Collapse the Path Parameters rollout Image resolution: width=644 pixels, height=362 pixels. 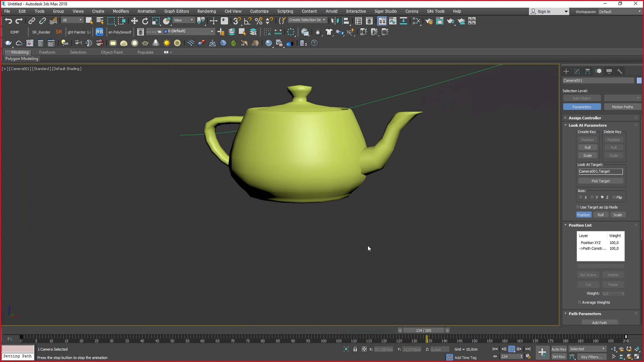tap(585, 314)
